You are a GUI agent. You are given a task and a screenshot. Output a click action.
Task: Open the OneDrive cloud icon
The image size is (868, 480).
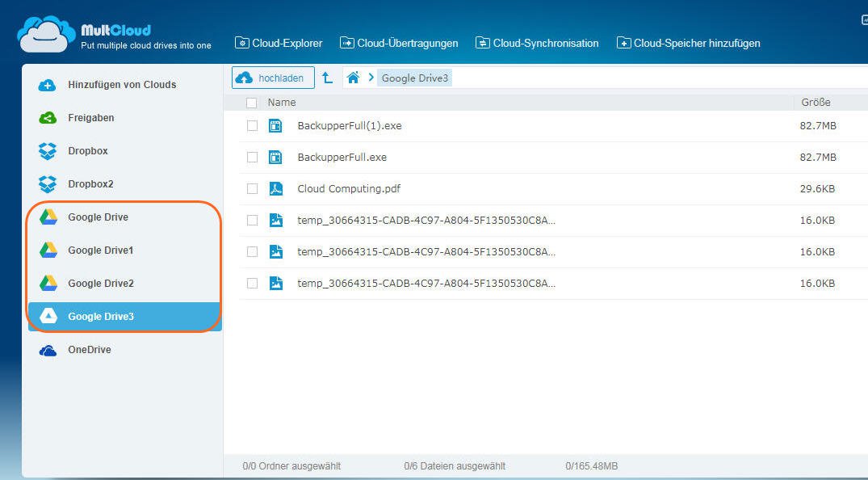pos(48,350)
